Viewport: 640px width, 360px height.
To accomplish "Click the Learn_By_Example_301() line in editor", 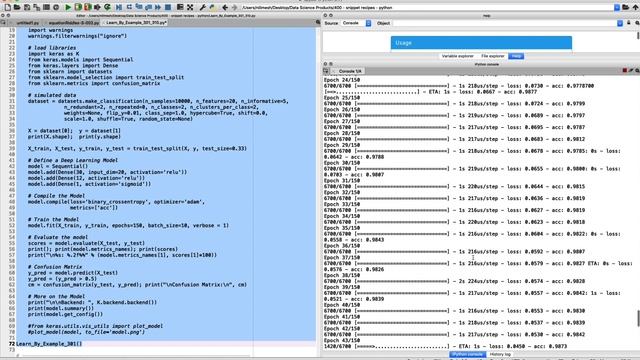I will [x=49, y=344].
